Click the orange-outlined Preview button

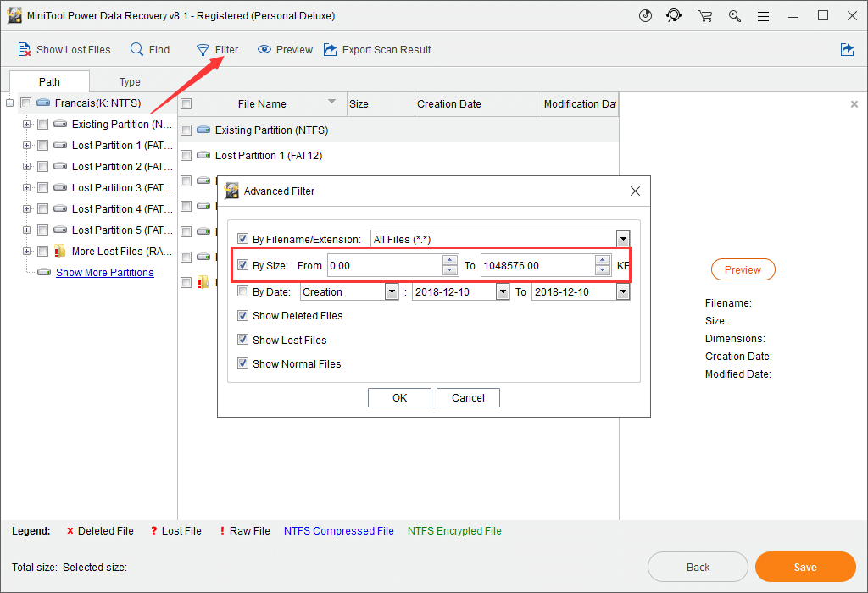tap(743, 269)
